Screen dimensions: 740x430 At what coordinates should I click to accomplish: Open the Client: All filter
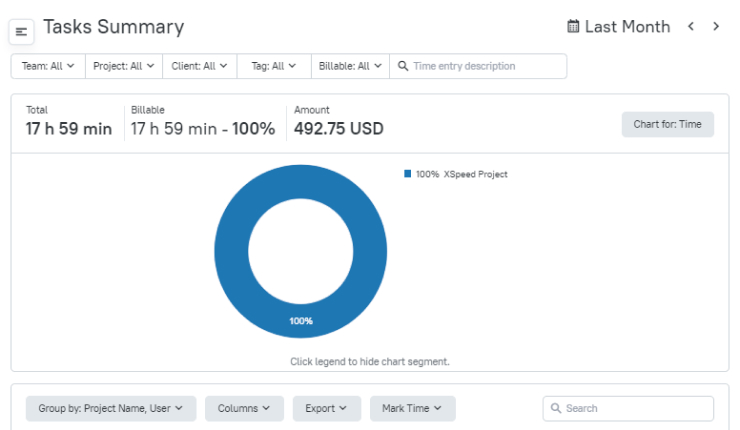click(x=199, y=66)
